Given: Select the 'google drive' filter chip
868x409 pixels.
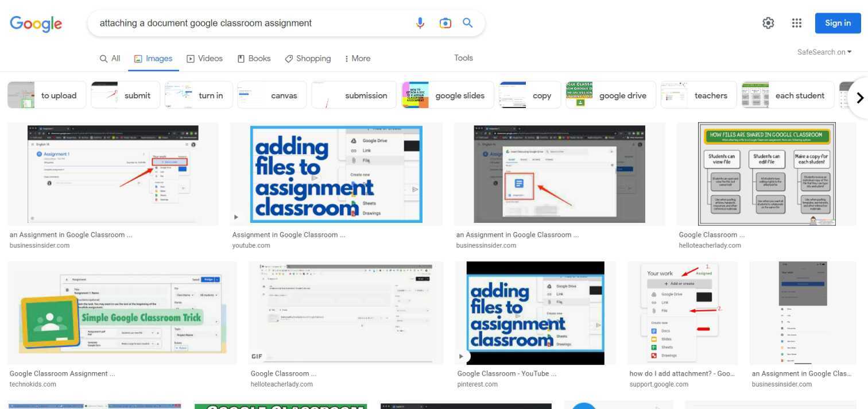Looking at the screenshot, I should [x=610, y=95].
